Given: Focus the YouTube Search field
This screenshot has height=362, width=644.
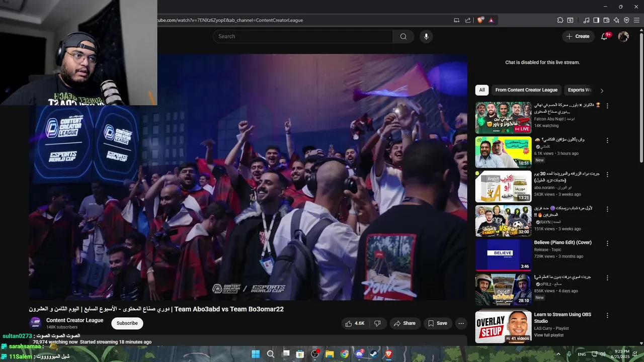Looking at the screenshot, I should click(303, 36).
